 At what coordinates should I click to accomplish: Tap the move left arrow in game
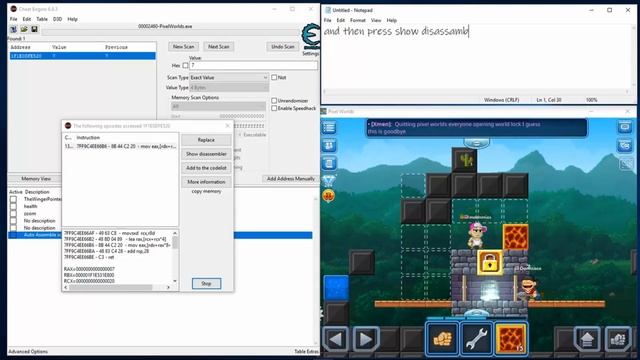point(336,339)
